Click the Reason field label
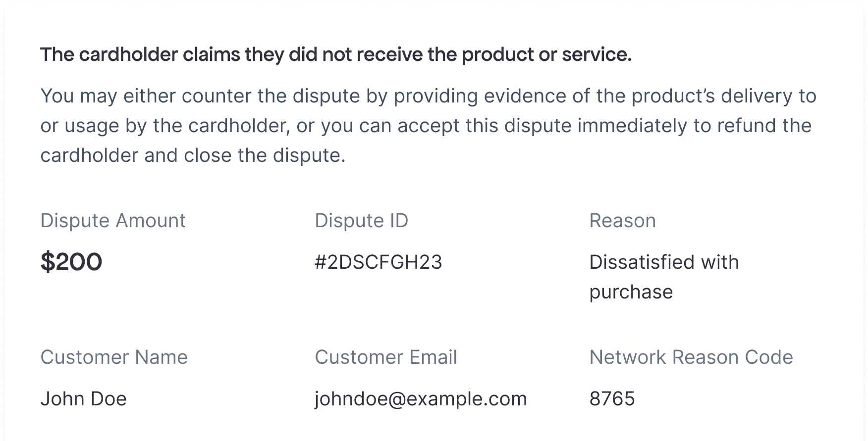Viewport: 868px width, 441px height. pos(622,221)
